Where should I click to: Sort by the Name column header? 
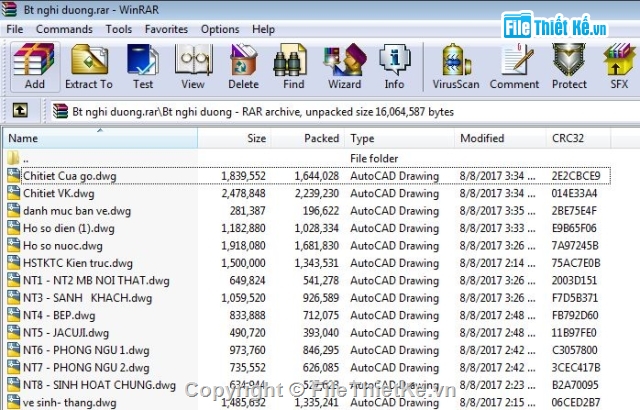tap(100, 138)
